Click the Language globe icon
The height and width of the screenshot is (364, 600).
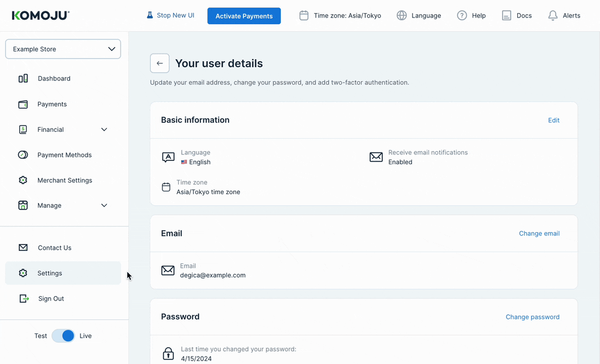(x=402, y=16)
